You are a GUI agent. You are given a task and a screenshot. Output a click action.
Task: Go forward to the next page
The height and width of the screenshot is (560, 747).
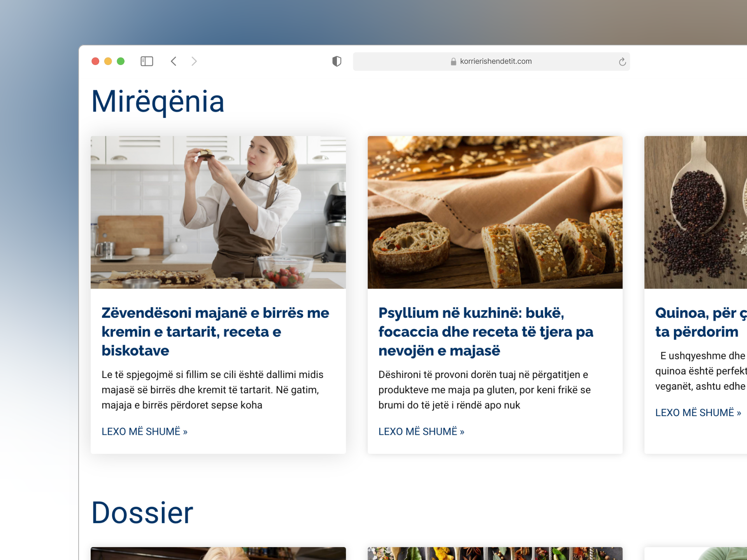(x=194, y=61)
